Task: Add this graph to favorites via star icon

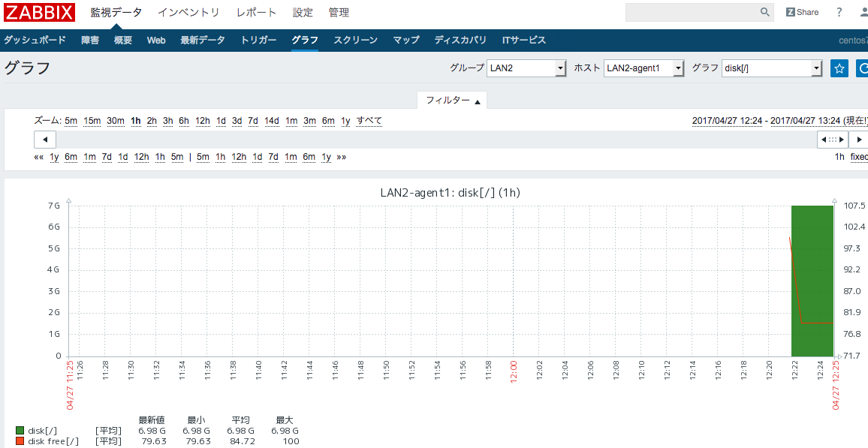Action: 839,68
